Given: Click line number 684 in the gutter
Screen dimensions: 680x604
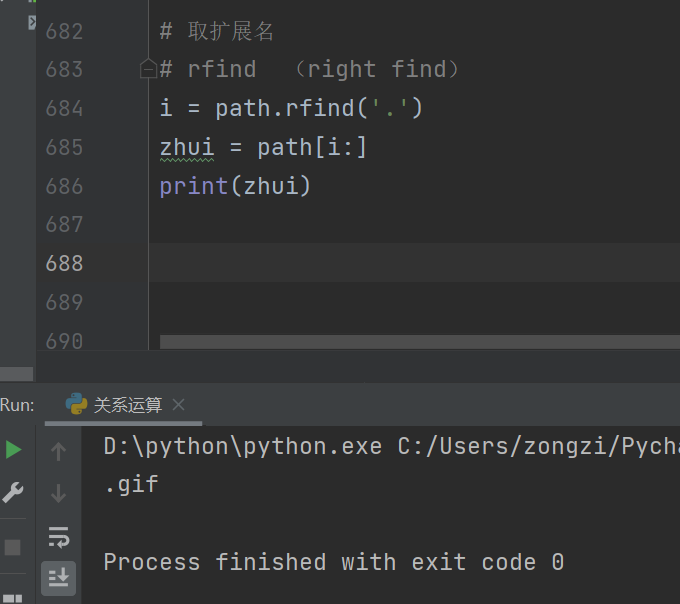Looking at the screenshot, I should tap(64, 108).
